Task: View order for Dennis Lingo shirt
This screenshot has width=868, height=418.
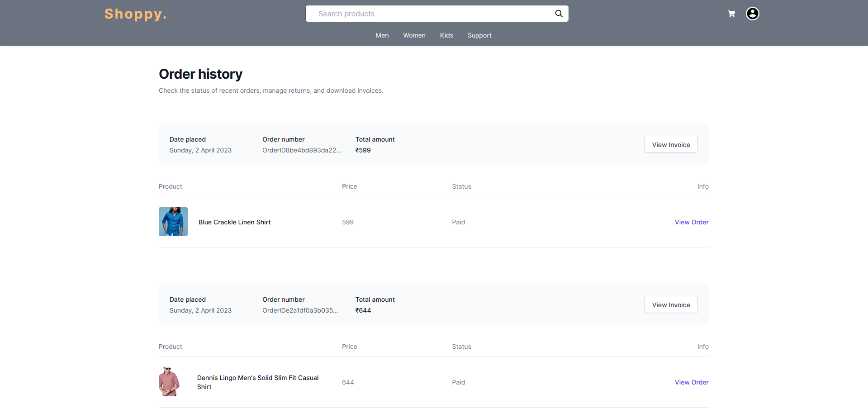Action: (691, 382)
